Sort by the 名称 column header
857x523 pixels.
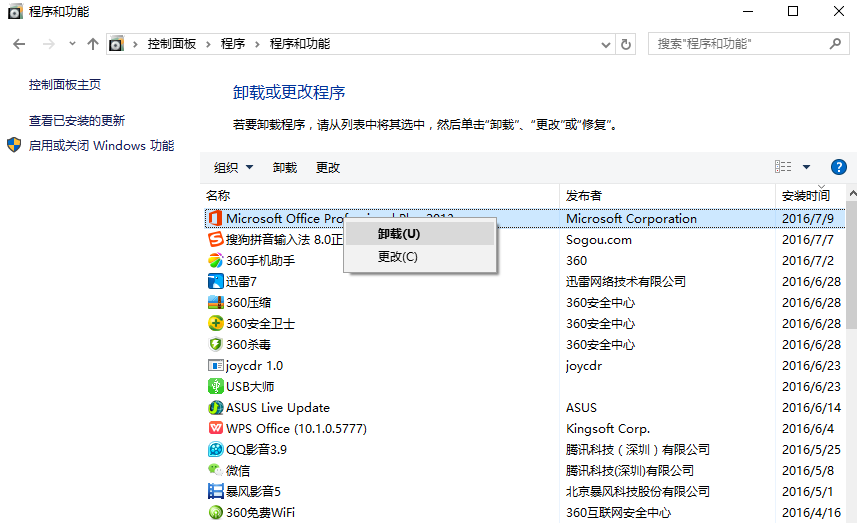[x=381, y=195]
